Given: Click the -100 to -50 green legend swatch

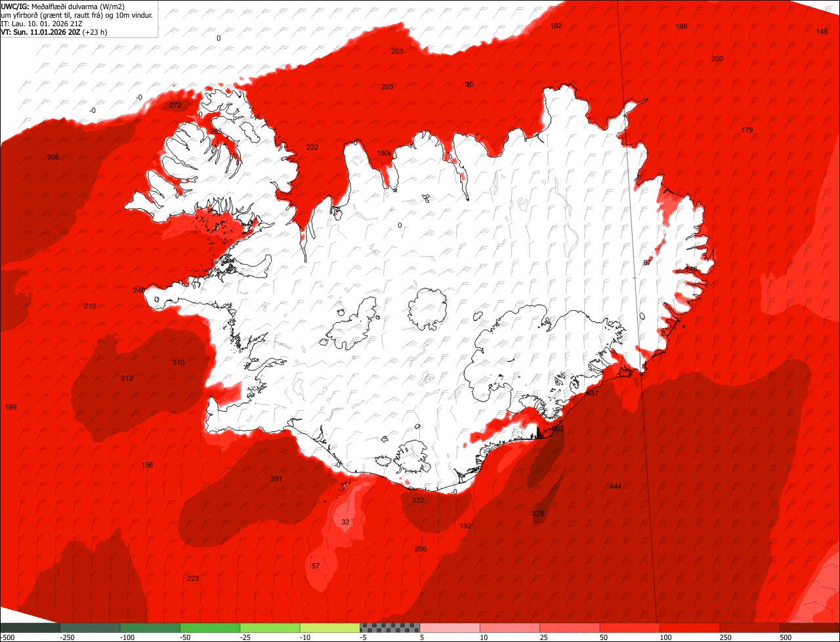Looking at the screenshot, I should (150, 628).
